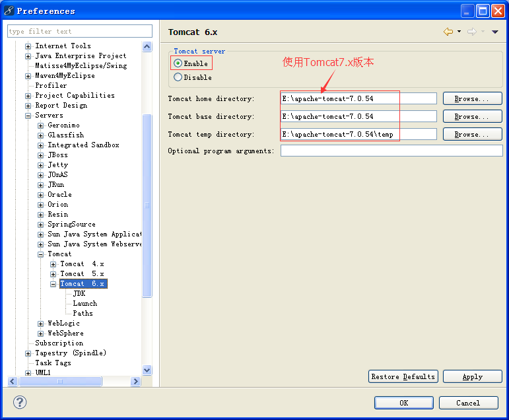
Task: Select the JDK item under Tomcat 6.x
Action: click(79, 293)
